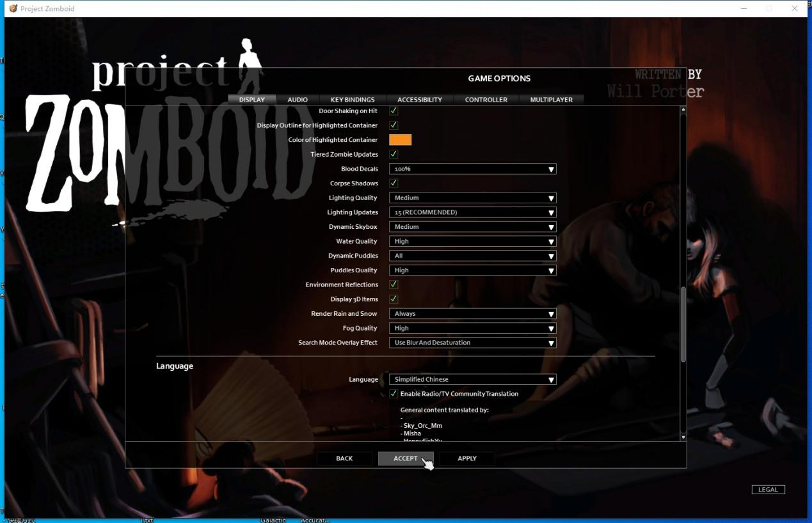The height and width of the screenshot is (523, 812).
Task: Open the Fog Quality dropdown
Action: point(473,329)
